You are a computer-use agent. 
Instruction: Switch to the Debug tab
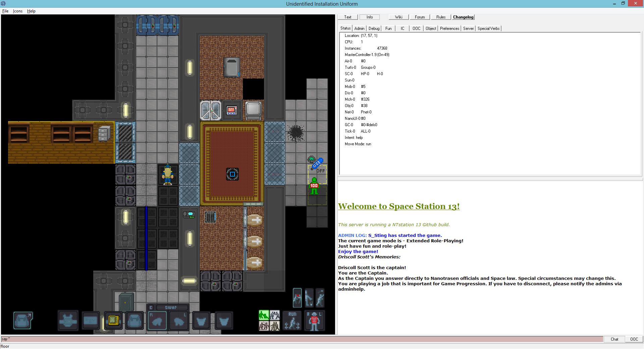click(374, 29)
